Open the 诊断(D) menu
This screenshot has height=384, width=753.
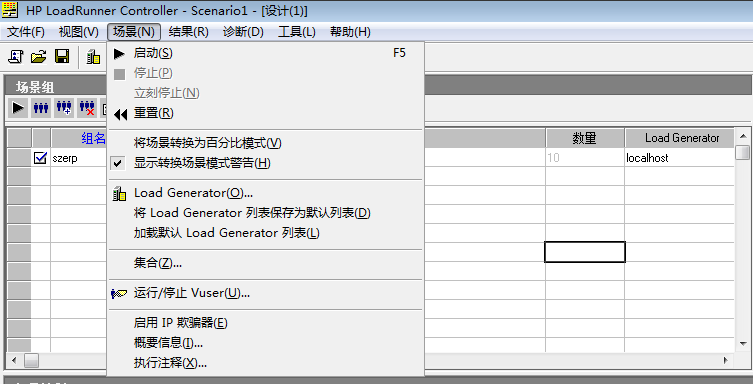pyautogui.click(x=243, y=32)
